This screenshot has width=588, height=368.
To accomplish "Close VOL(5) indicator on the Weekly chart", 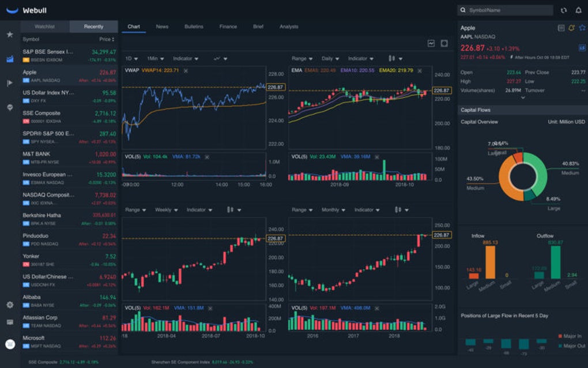I will (x=210, y=309).
